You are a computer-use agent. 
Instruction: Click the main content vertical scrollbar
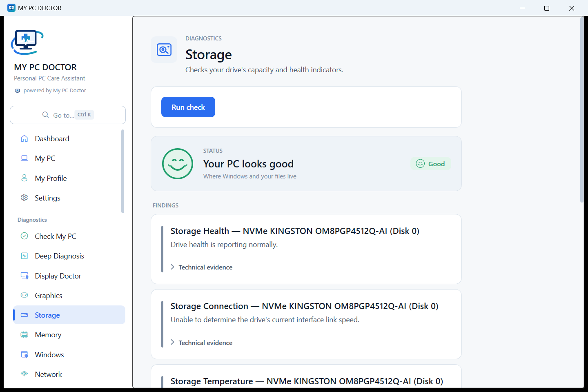(582, 110)
